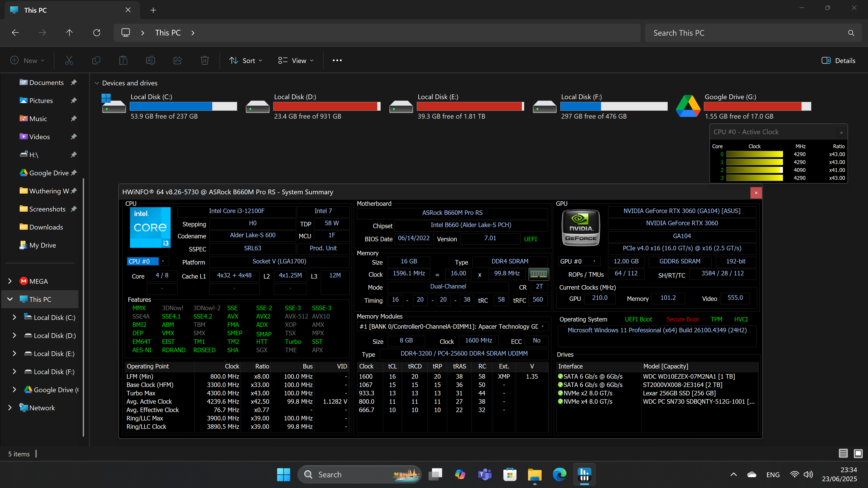Toggle pin next to H:\ entry

pyautogui.click(x=74, y=155)
